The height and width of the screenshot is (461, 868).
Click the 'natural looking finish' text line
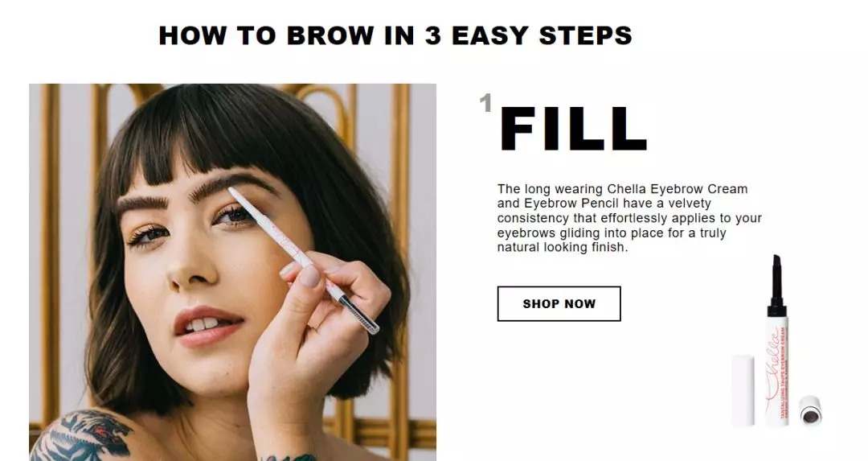pos(563,247)
